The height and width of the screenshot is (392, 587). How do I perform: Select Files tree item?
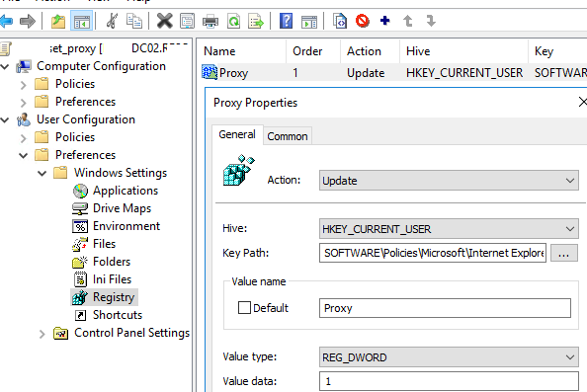[x=104, y=244]
